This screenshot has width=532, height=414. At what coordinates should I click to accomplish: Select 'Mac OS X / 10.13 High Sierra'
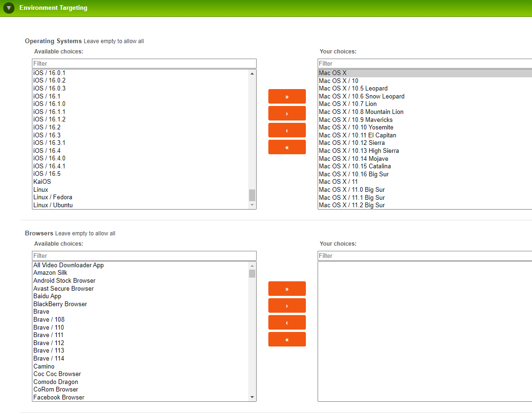[425, 151]
